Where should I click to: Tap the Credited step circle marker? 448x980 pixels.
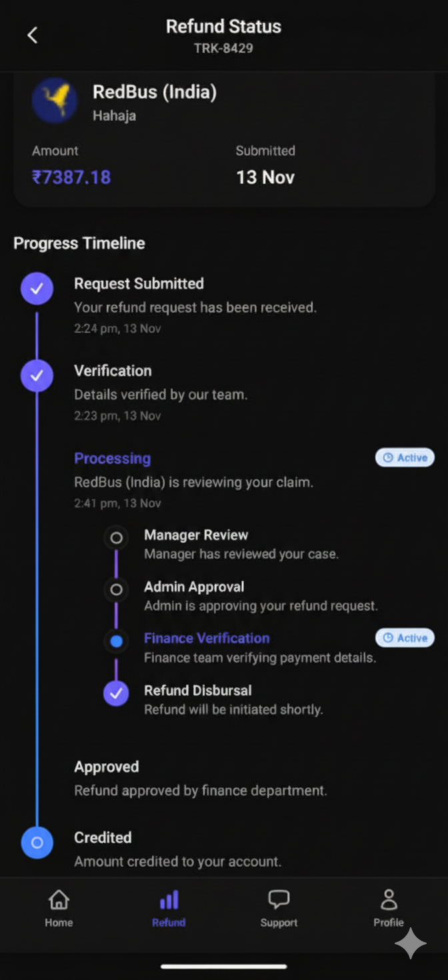tap(37, 843)
